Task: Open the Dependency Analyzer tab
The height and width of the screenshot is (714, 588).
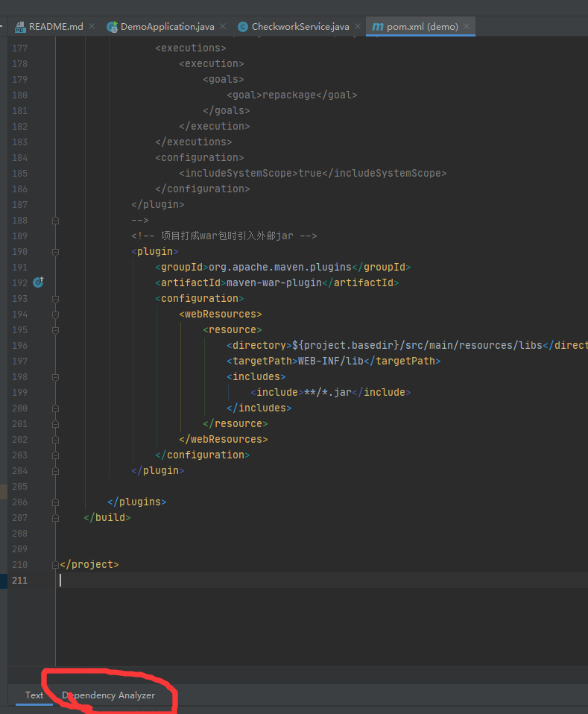Action: (108, 695)
